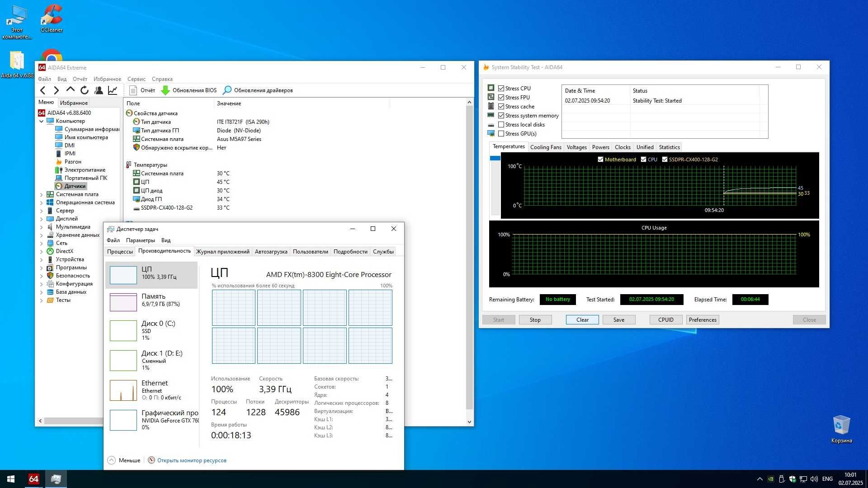Switch to Voltages tab
This screenshot has width=868, height=488.
[576, 147]
